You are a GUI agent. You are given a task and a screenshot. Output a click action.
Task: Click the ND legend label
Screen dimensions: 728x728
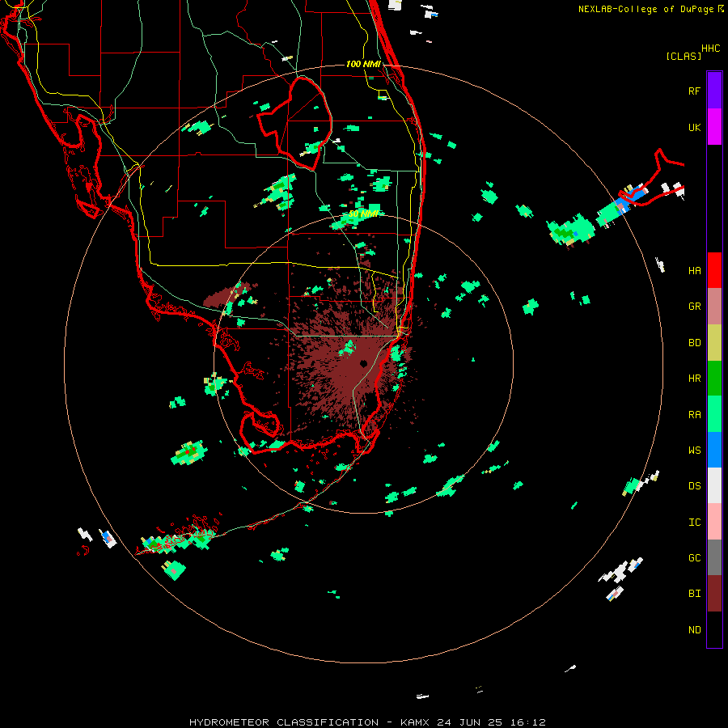point(694,630)
